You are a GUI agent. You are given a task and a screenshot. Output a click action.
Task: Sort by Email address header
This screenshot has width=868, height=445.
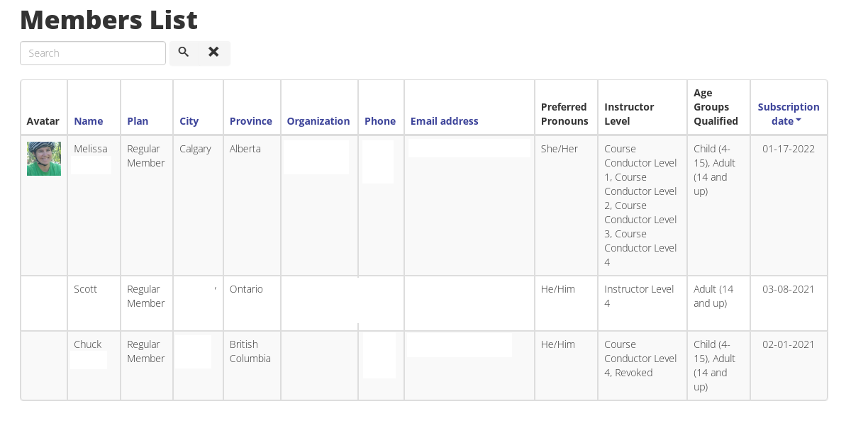pos(445,121)
